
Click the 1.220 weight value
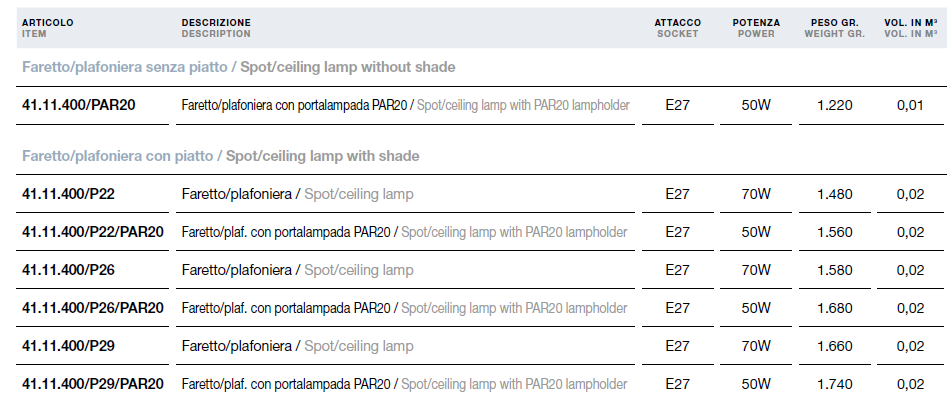835,105
